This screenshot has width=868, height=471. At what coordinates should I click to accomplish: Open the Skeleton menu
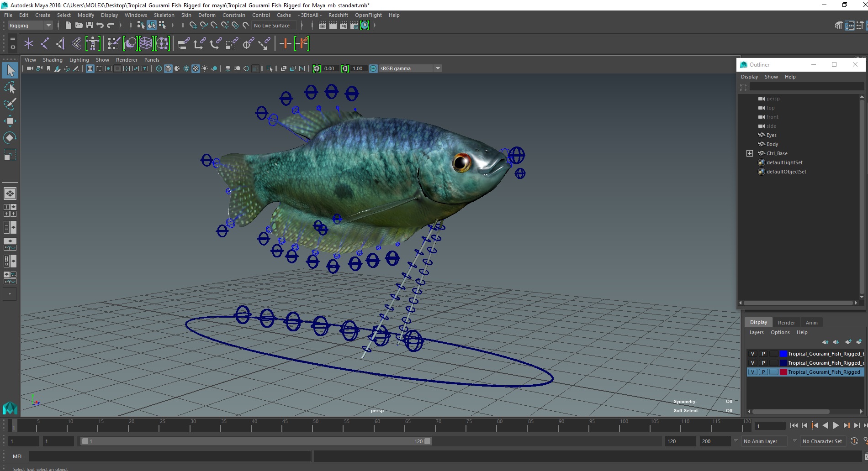164,15
